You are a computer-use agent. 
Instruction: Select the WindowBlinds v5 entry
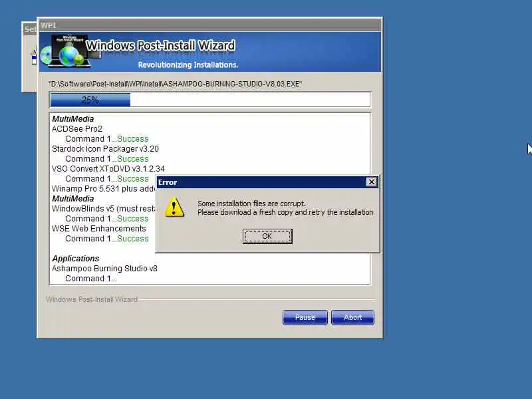point(104,209)
